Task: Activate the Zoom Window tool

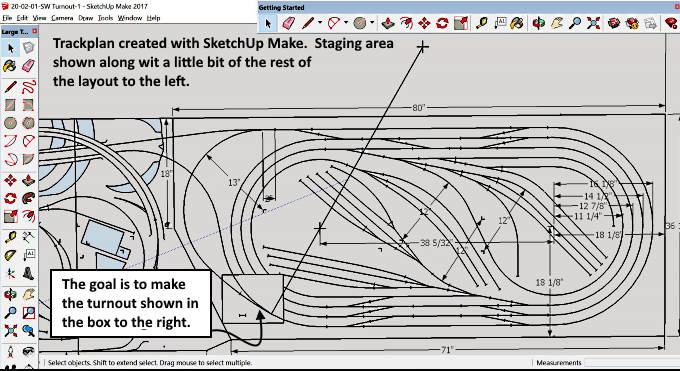Action: [x=28, y=312]
